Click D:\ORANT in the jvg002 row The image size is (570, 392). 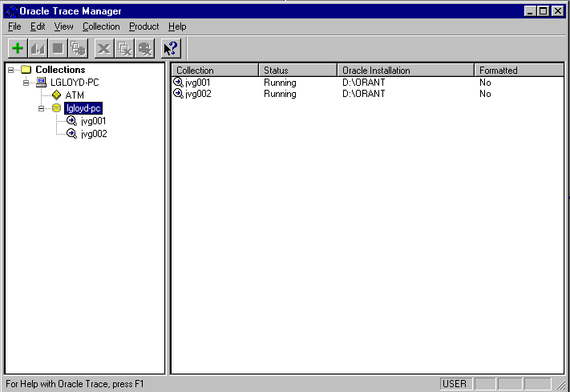(363, 94)
